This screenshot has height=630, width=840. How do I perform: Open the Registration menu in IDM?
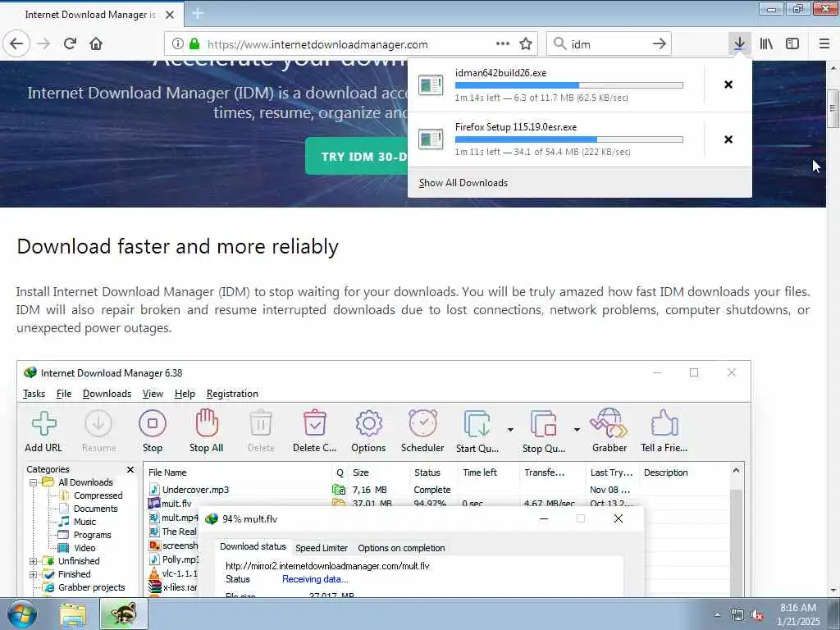click(232, 394)
